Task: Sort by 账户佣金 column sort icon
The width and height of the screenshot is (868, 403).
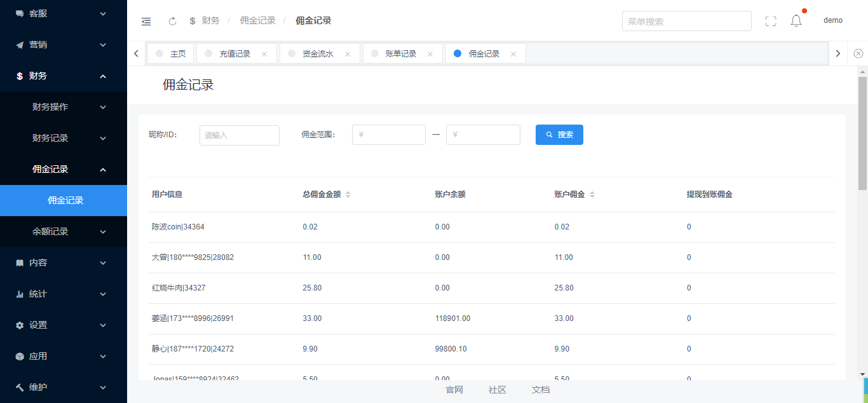Action: coord(592,195)
